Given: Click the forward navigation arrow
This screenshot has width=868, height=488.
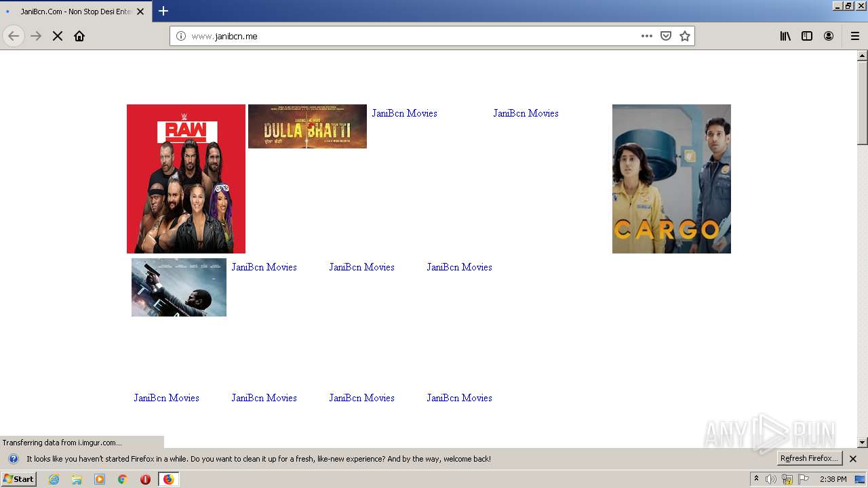Looking at the screenshot, I should point(36,36).
